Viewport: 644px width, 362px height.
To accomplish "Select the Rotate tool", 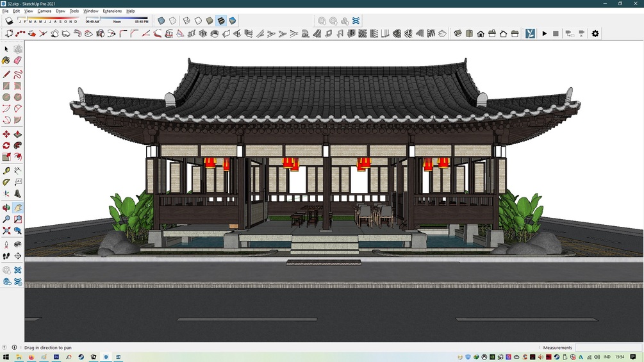I will (6, 145).
